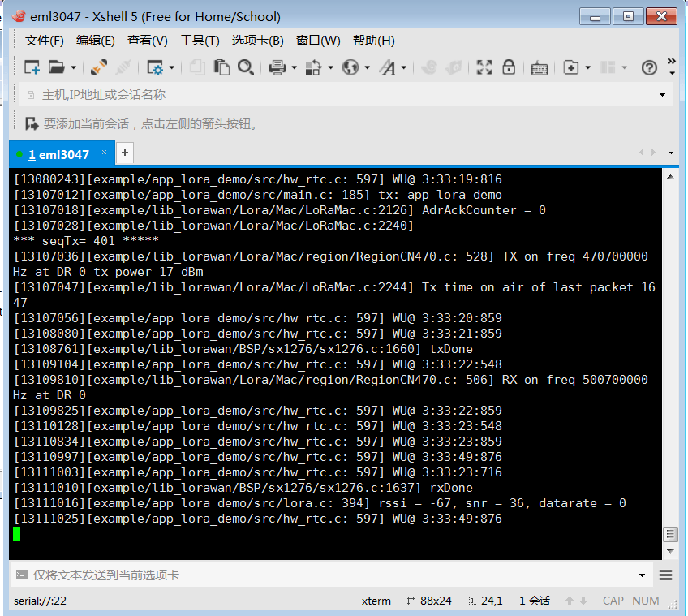This screenshot has height=616, width=688.
Task: Open Help question mark icon
Action: 649,67
